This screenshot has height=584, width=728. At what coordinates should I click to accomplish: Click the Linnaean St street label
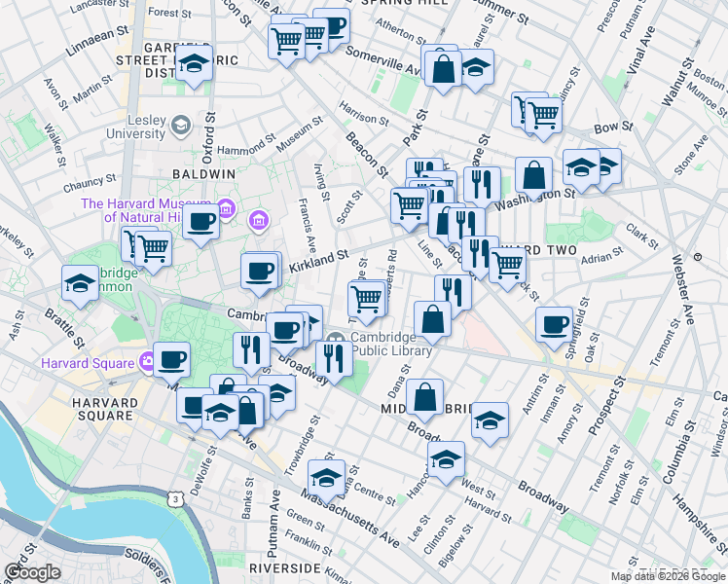[97, 41]
